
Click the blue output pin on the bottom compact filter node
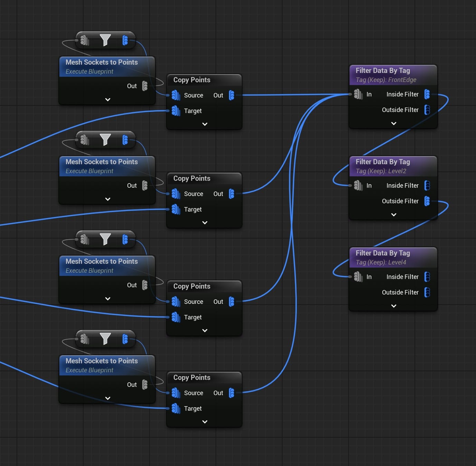pos(125,339)
